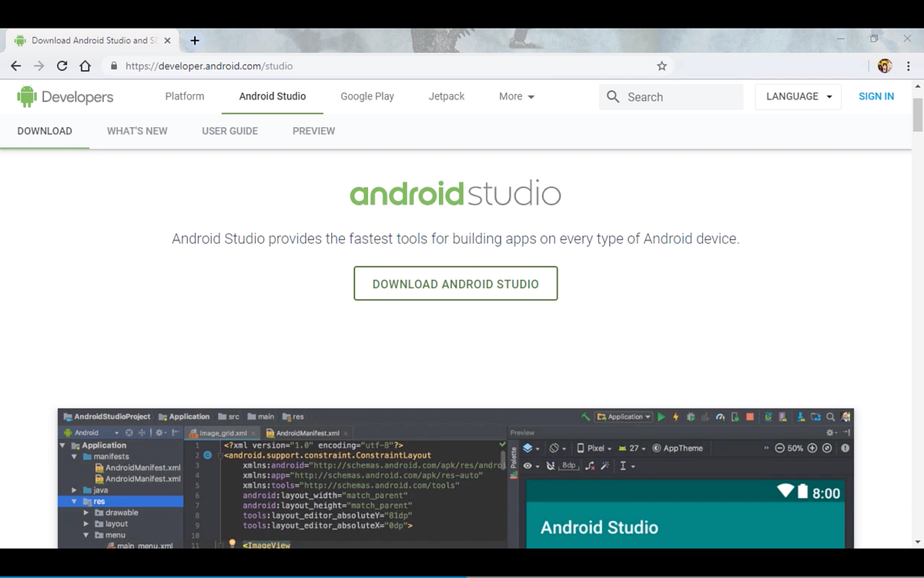Click the site Search field
This screenshot has width=924, height=578.
pos(670,96)
